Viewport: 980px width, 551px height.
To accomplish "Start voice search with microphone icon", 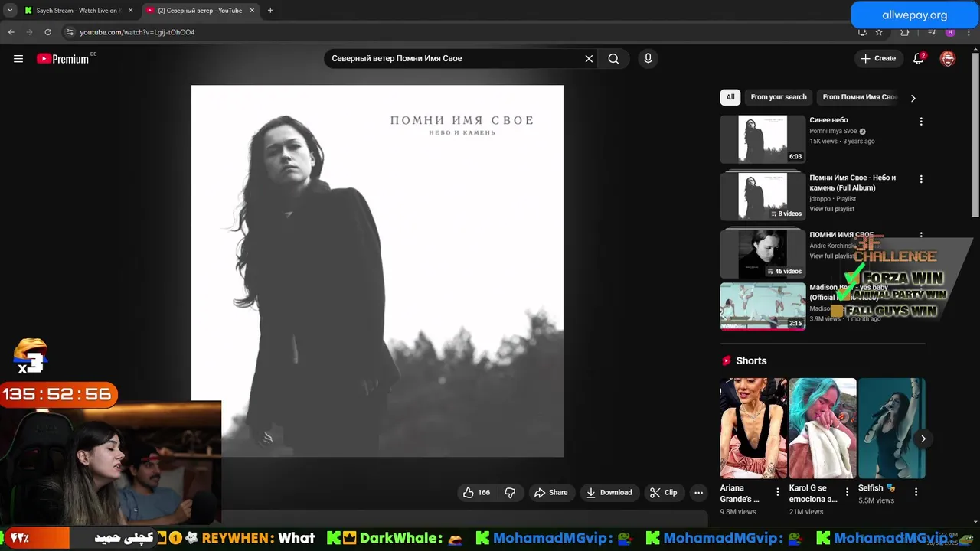I will click(x=648, y=59).
